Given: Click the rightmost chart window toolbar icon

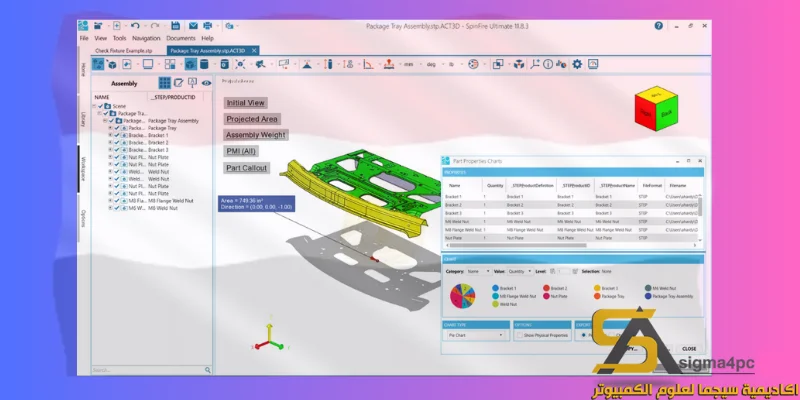Looking at the screenshot, I should click(x=593, y=64).
